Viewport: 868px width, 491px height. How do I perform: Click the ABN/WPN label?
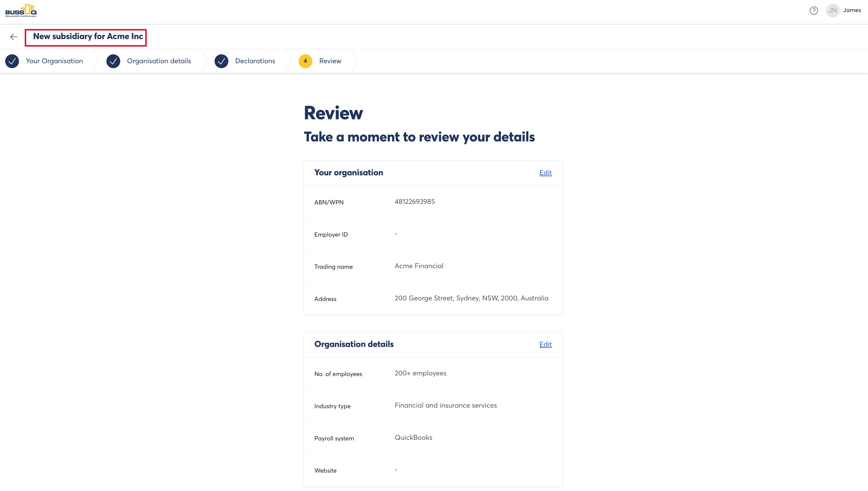pos(329,202)
